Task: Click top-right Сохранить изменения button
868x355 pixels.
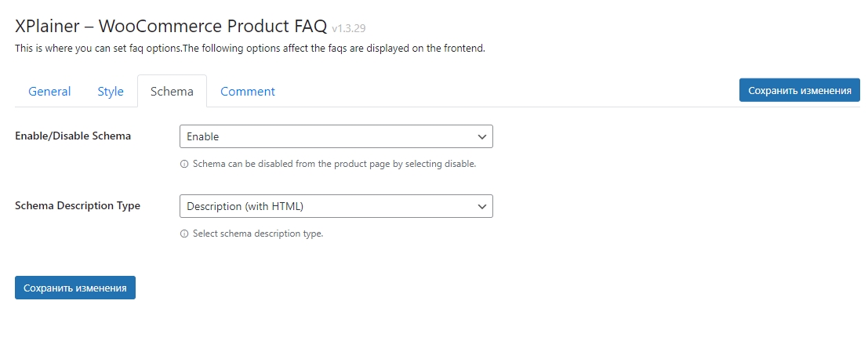Action: (799, 90)
